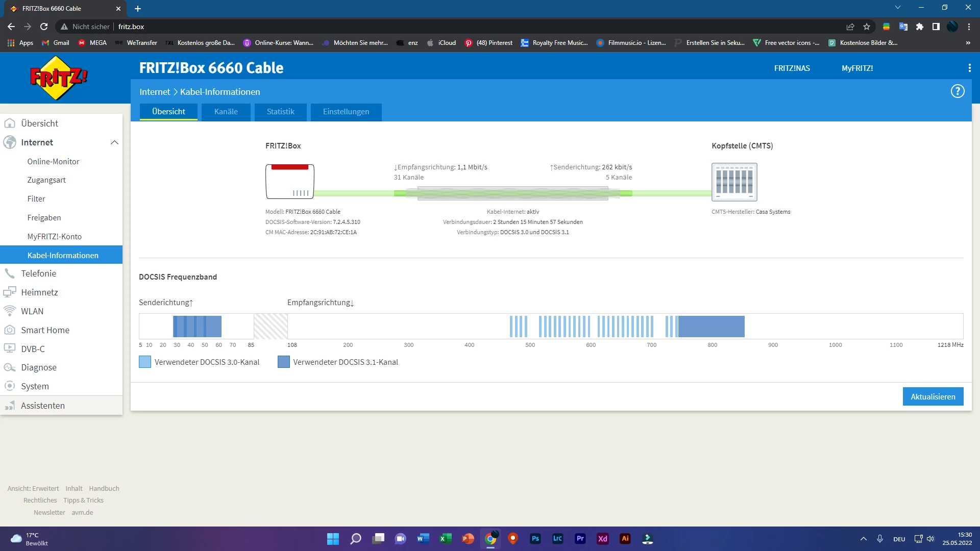Click the Kopfstelle CMTS device icon
The image size is (980, 551).
click(734, 182)
